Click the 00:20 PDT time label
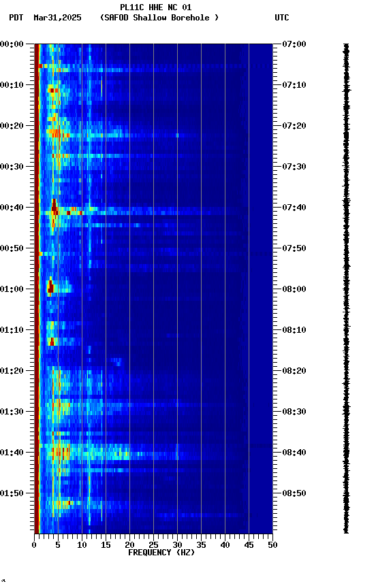376x588 pixels. coord(12,126)
